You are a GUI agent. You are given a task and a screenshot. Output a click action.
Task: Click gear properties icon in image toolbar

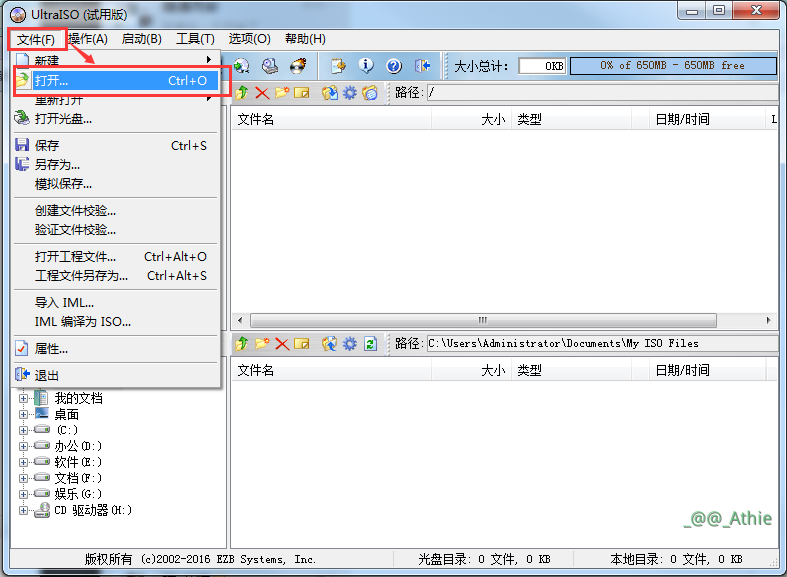tap(350, 93)
